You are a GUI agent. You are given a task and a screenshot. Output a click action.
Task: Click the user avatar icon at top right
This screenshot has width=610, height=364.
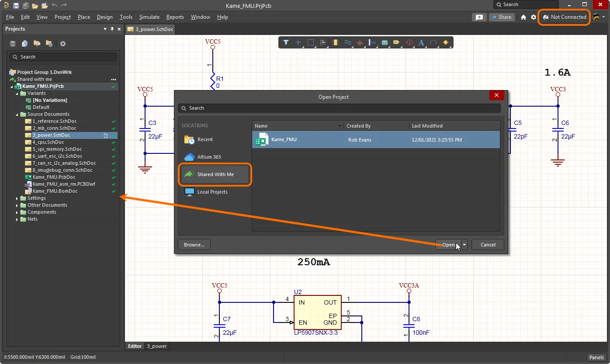(596, 17)
